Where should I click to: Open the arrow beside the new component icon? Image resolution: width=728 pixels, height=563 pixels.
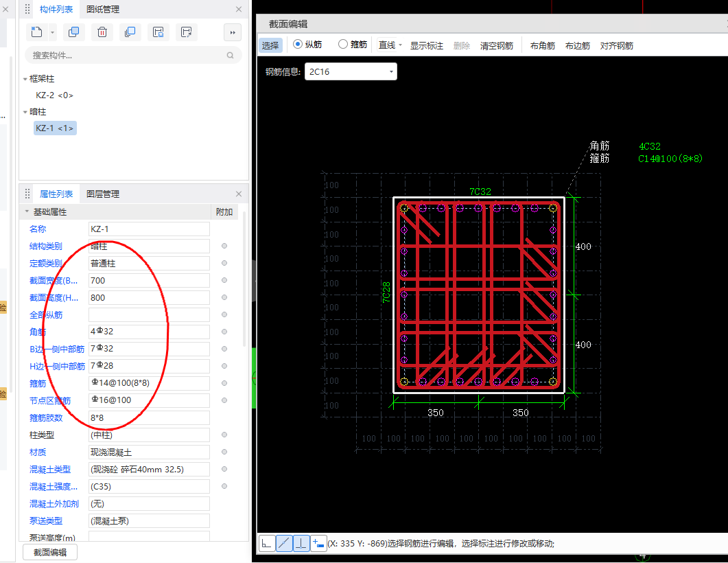tap(52, 32)
